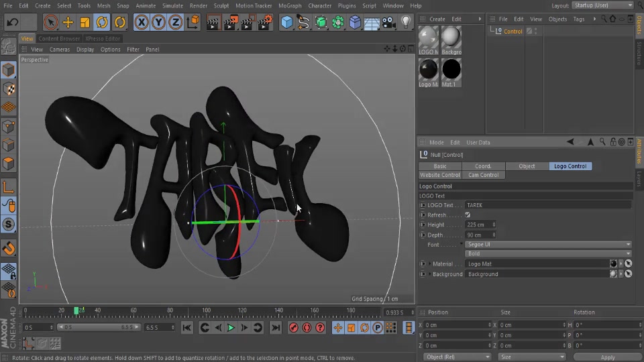Add a Cube primitive object
644x362 pixels.
tap(286, 22)
